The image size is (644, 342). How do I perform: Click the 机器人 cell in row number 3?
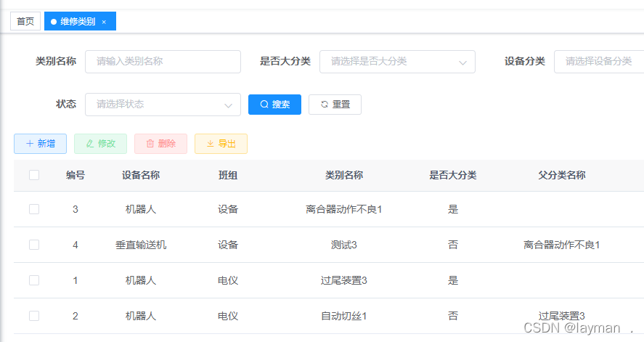(x=141, y=209)
